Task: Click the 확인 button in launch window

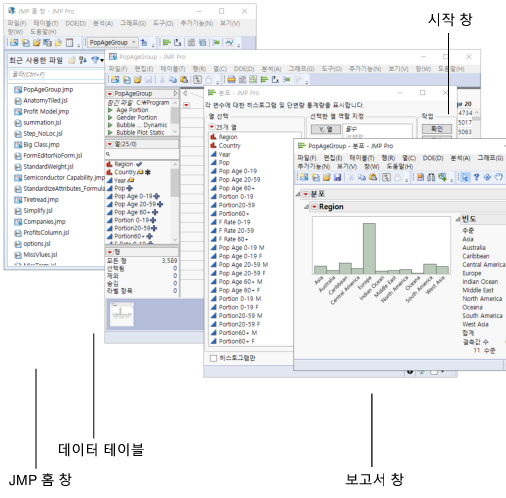Action: pos(437,129)
